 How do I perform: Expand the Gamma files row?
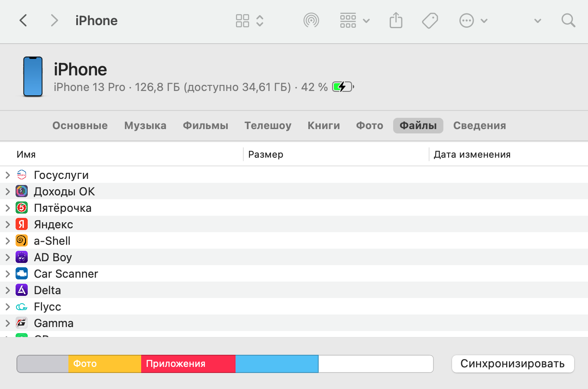[7, 323]
